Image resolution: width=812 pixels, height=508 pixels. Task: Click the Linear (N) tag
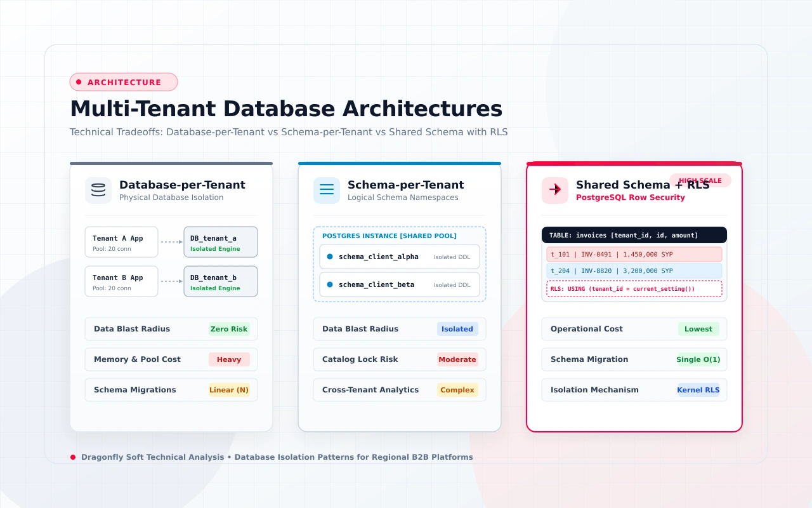[x=229, y=390]
